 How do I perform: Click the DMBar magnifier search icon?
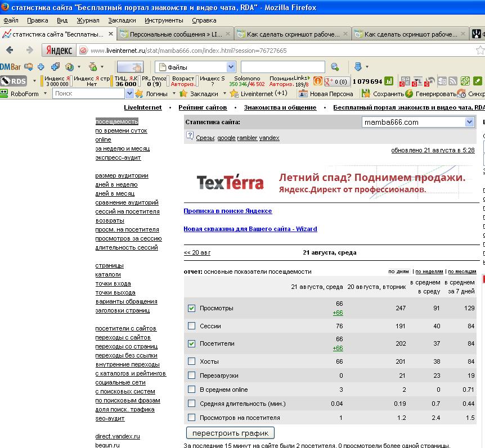pos(335,67)
